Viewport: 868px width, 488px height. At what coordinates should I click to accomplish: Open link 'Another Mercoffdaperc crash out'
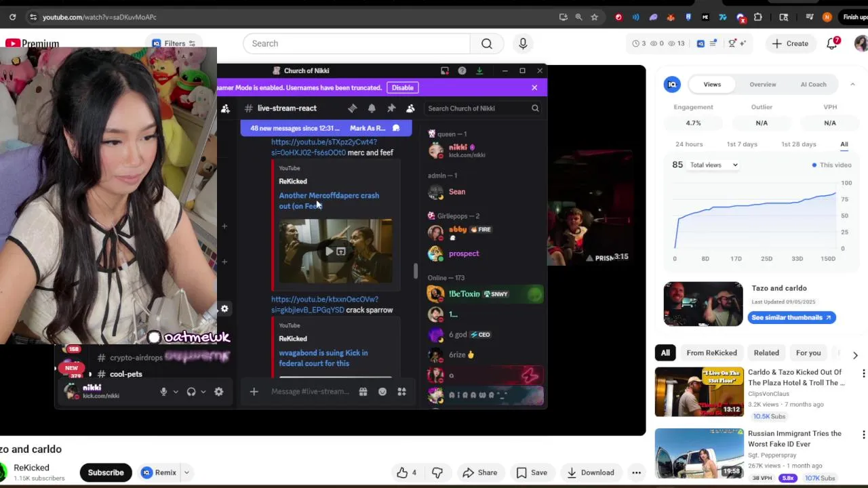point(329,201)
